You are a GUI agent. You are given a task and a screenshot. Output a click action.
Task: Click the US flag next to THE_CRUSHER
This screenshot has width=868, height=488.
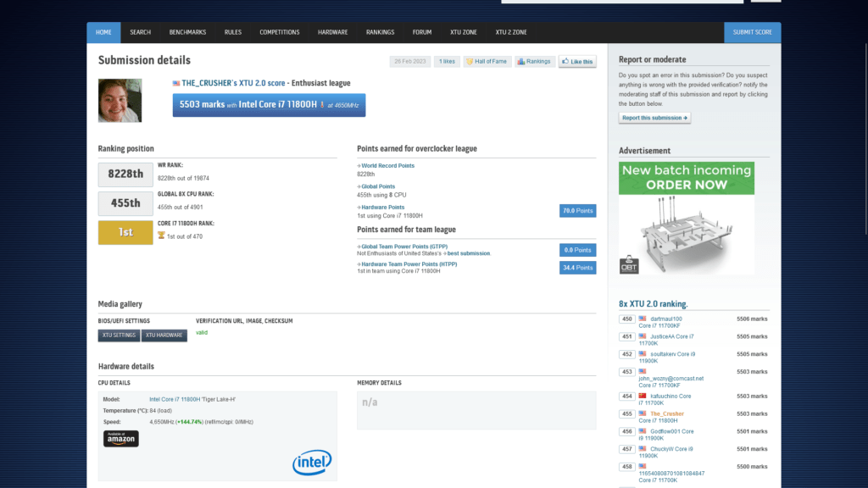point(176,84)
